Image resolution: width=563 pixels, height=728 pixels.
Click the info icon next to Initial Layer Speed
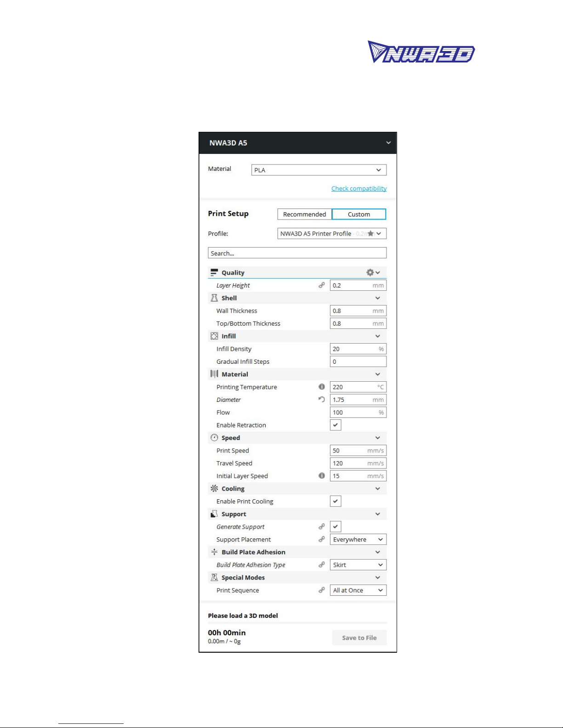322,476
